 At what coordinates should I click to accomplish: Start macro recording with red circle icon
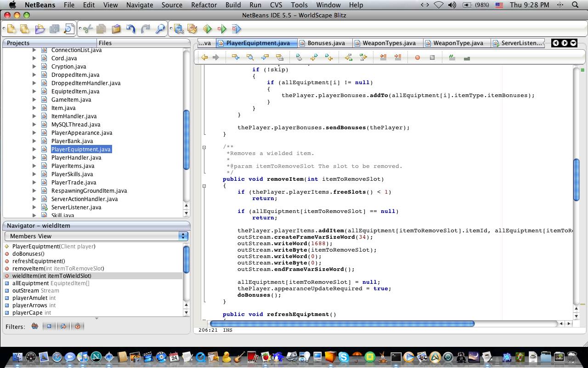click(x=418, y=57)
